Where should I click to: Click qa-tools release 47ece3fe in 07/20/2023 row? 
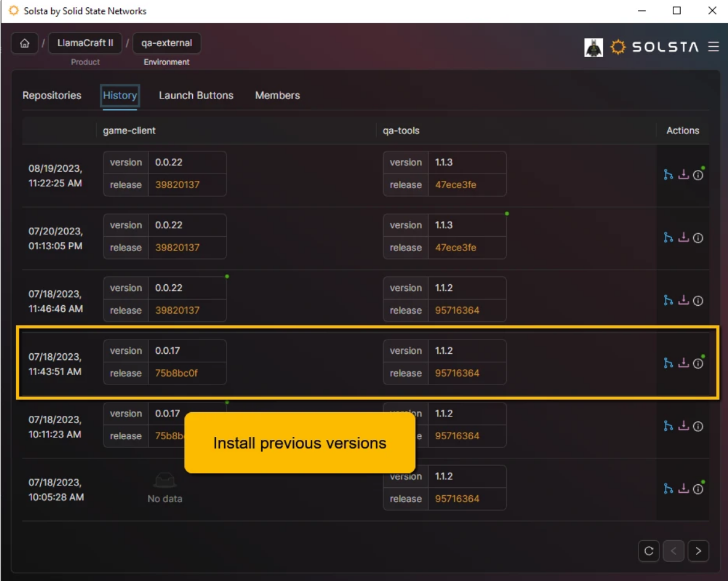tap(456, 248)
